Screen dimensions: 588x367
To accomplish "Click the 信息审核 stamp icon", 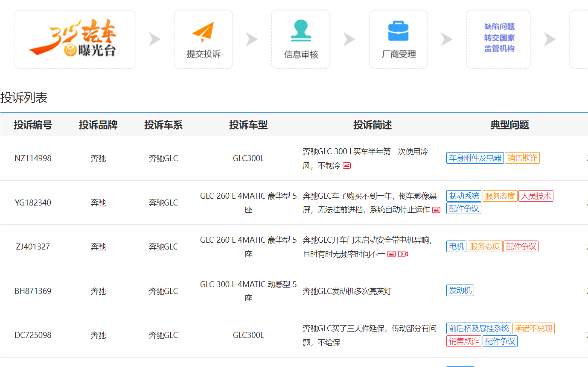I will pyautogui.click(x=301, y=31).
